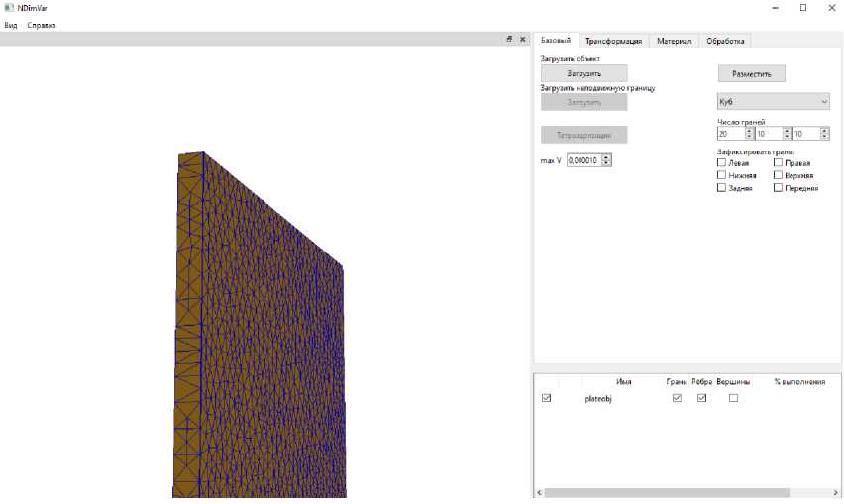Image resolution: width=844 pixels, height=504 pixels.
Task: Switch to the Материал tab
Action: [674, 41]
